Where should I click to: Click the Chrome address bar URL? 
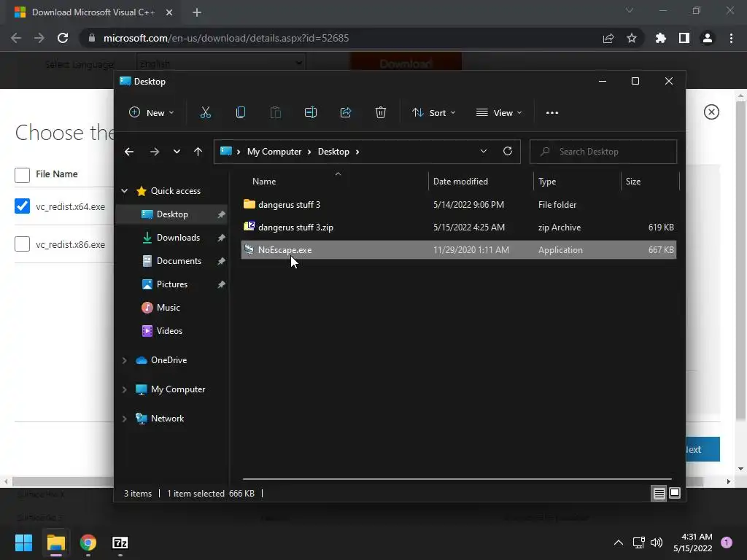(x=226, y=38)
